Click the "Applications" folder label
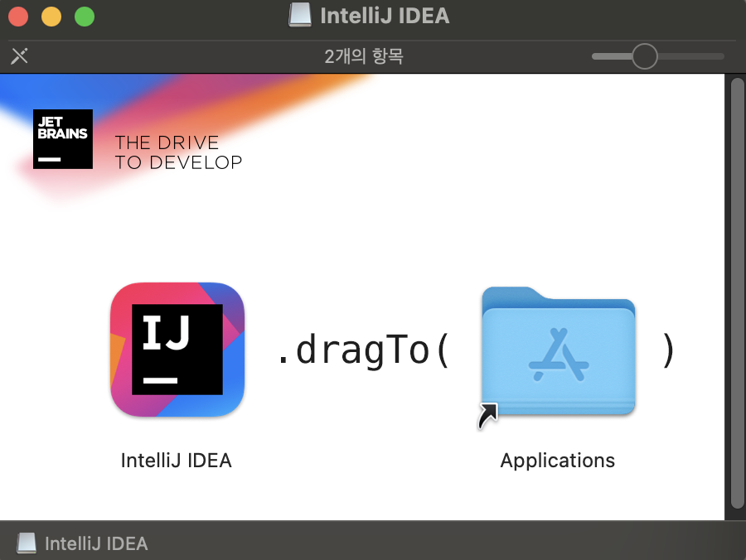The image size is (746, 560). 558,460
